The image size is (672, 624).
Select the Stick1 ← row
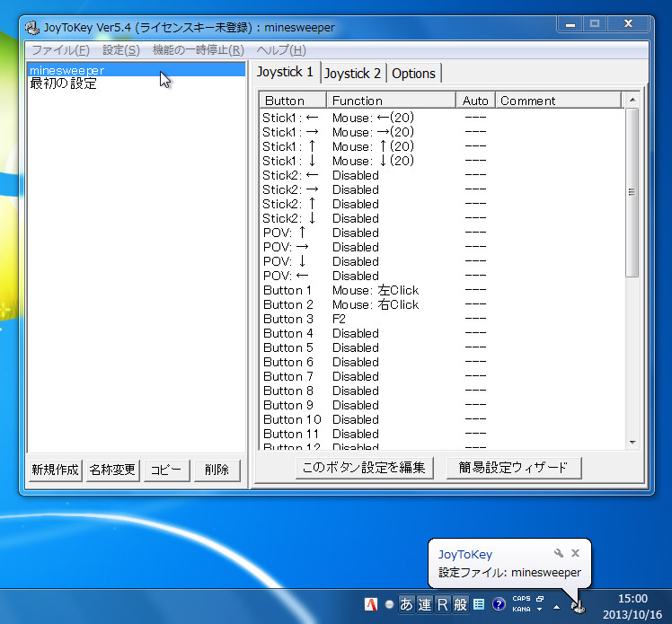(x=442, y=118)
